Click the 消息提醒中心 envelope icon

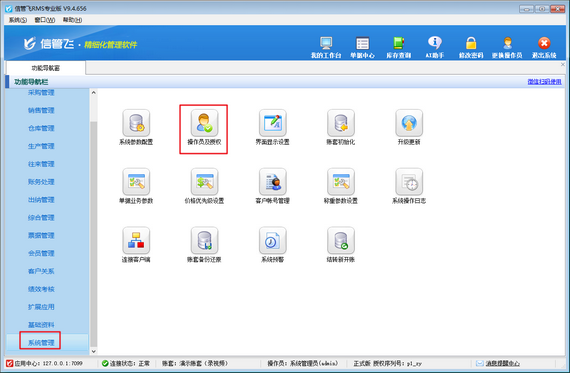click(480, 363)
